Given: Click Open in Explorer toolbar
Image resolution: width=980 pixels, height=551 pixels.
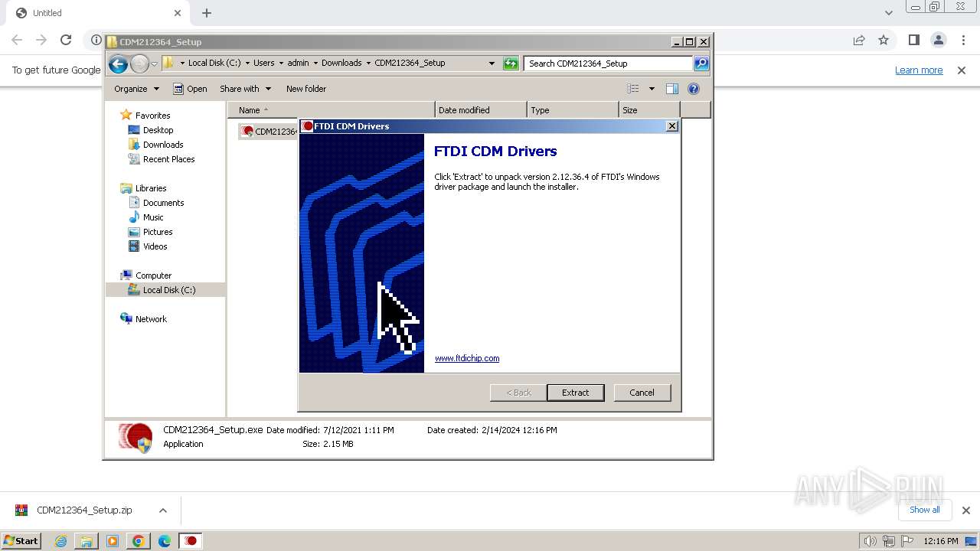Looking at the screenshot, I should pos(190,89).
